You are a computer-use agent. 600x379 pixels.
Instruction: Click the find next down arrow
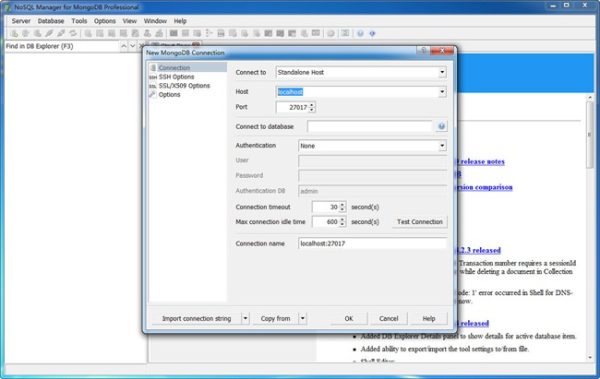[x=132, y=46]
